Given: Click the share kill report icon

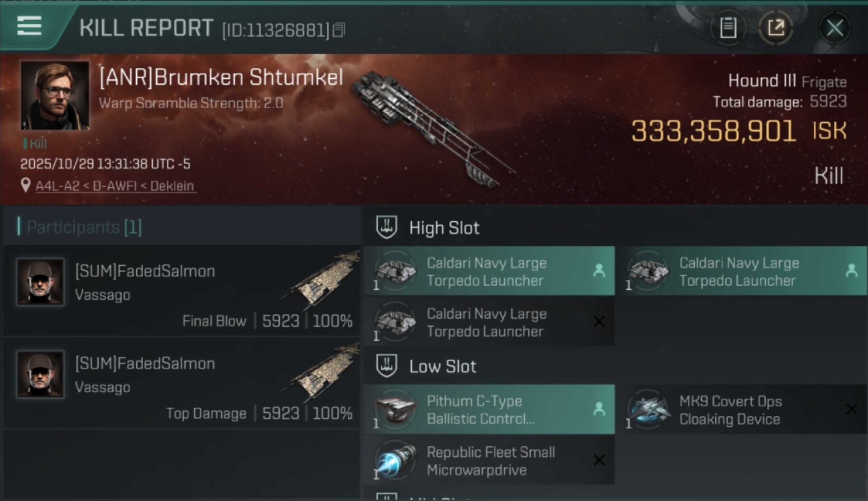Looking at the screenshot, I should 775,28.
